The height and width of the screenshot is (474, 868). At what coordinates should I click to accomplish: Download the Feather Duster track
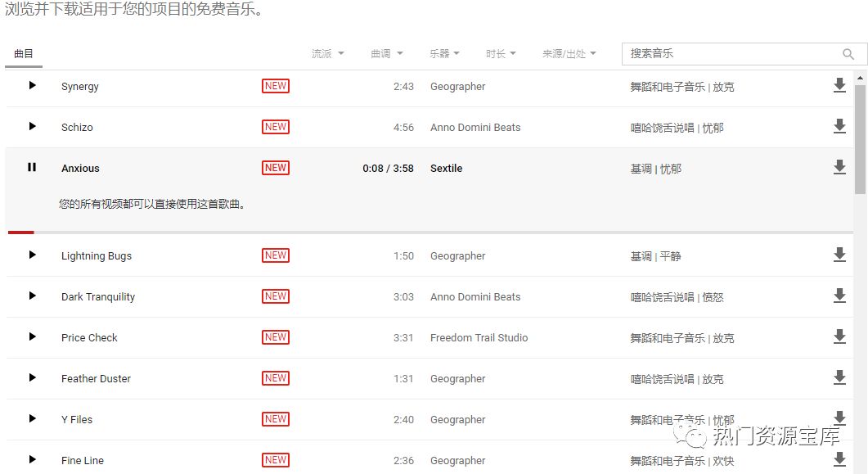(x=839, y=377)
